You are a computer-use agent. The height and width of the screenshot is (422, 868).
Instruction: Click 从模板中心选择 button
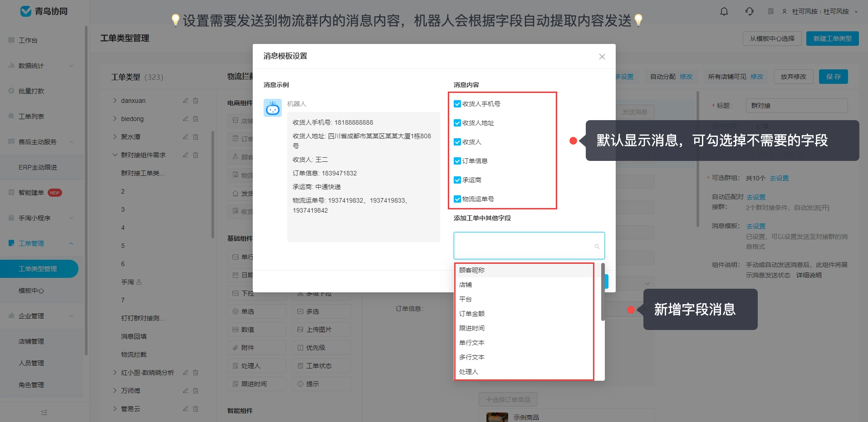coord(772,39)
